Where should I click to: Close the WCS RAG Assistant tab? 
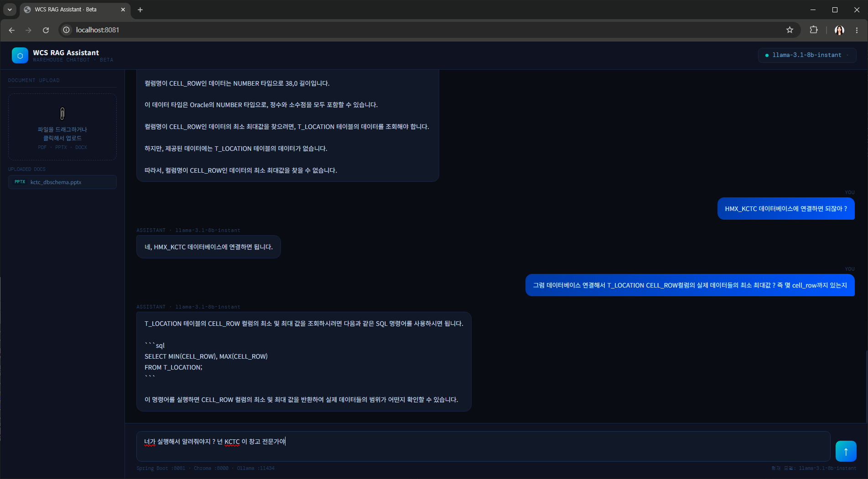123,10
